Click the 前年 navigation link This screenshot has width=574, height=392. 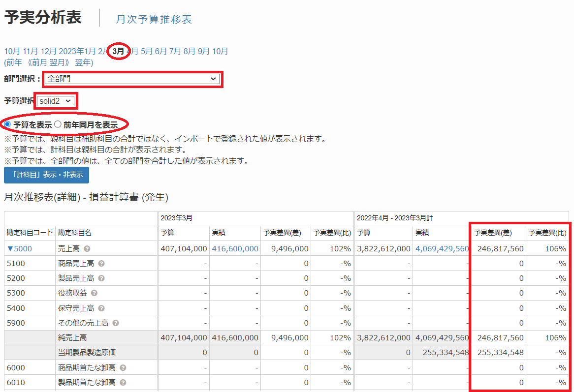pos(15,62)
